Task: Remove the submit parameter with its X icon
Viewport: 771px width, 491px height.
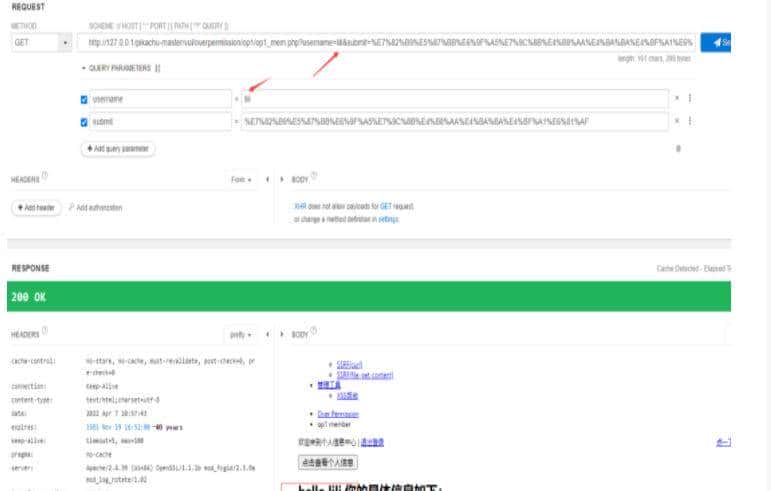Action: 677,121
